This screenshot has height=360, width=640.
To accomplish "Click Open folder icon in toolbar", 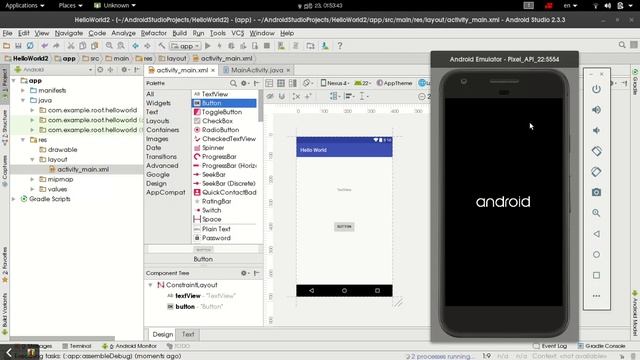I will [x=7, y=46].
